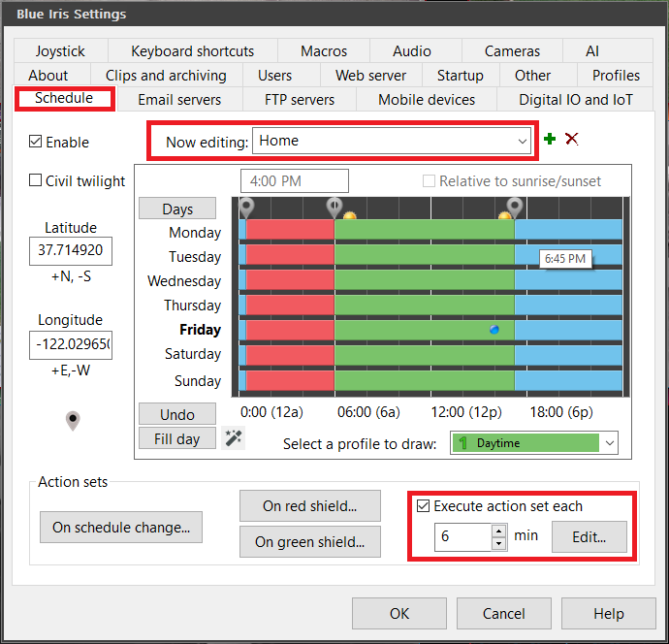
Task: Select the Schedule tab
Action: pyautogui.click(x=64, y=98)
